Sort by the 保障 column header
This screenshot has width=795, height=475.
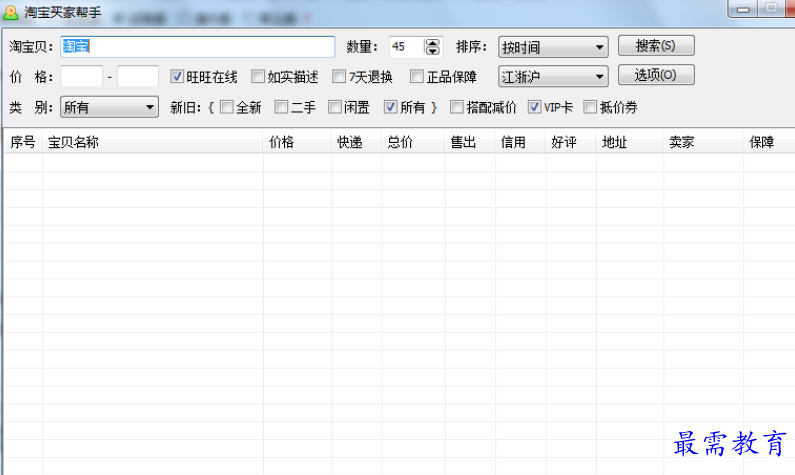pos(769,142)
